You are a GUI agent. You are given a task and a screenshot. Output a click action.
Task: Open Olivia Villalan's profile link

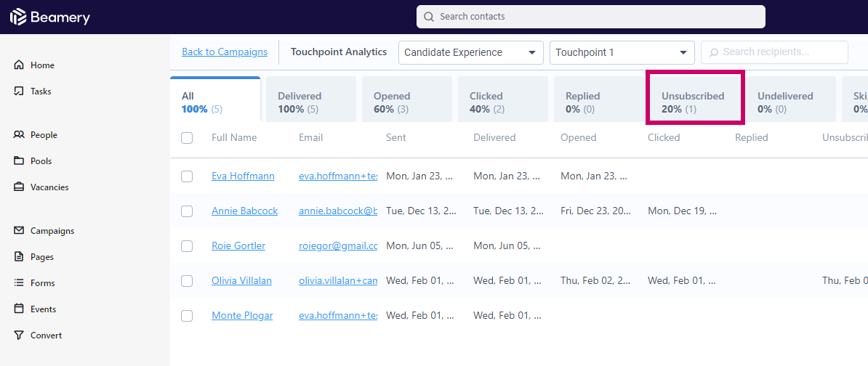click(242, 281)
